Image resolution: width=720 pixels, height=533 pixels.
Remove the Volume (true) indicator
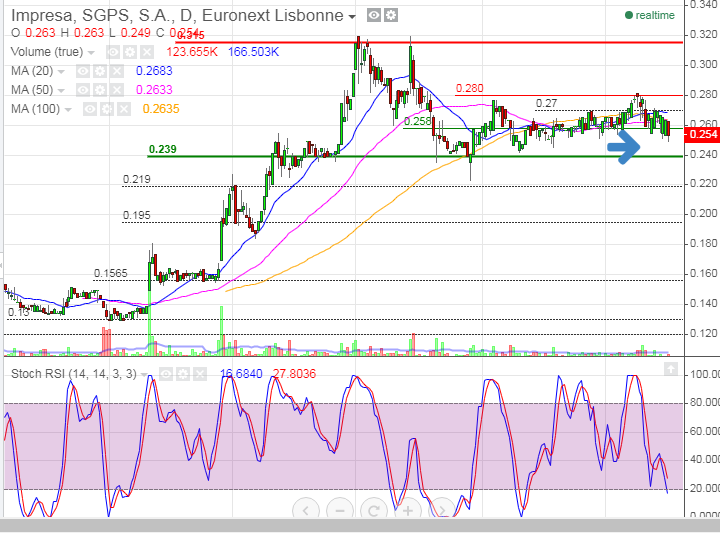147,52
